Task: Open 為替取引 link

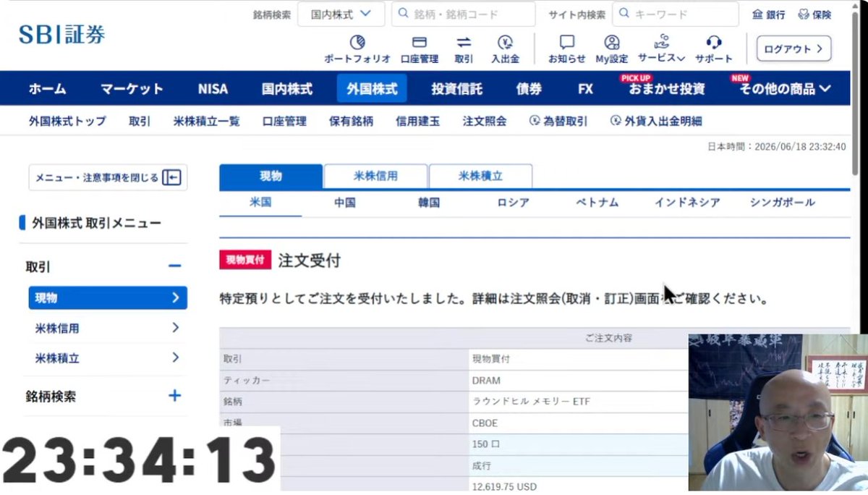Action: [x=558, y=121]
